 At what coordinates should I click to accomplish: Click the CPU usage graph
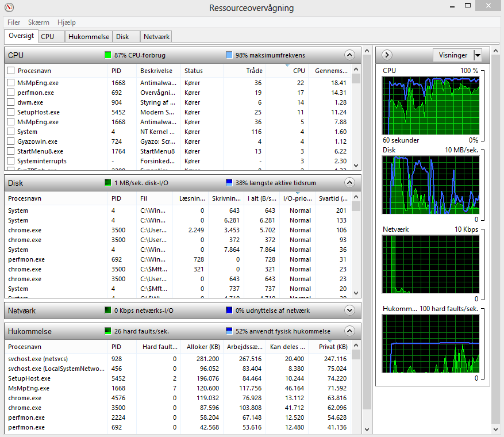tap(430, 105)
